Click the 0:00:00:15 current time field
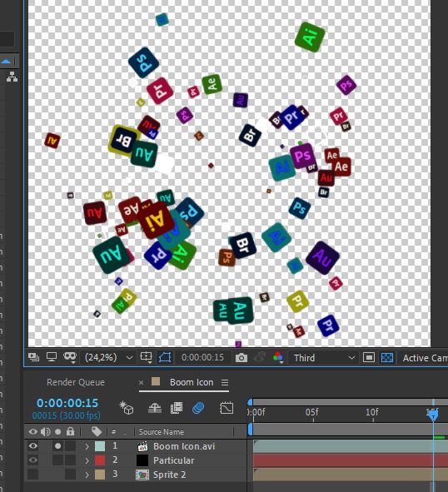The image size is (448, 492). pos(67,403)
